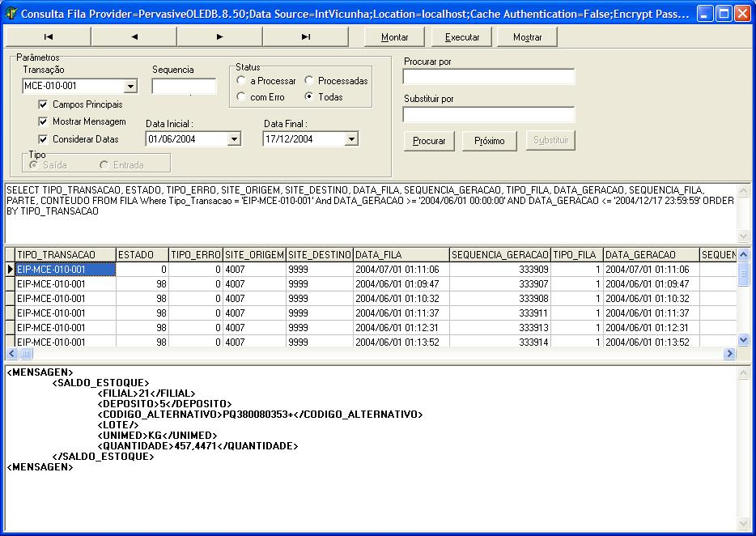The width and height of the screenshot is (756, 536).
Task: Click the Procurar button
Action: tap(429, 141)
